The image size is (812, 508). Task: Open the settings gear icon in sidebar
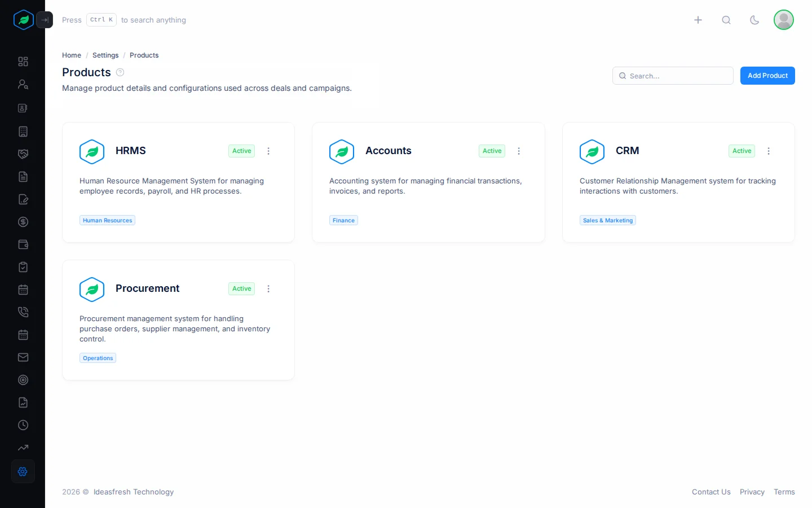23,471
